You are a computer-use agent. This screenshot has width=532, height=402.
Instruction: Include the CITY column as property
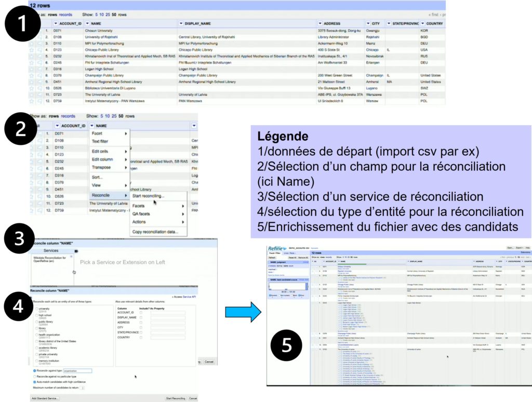tap(141, 327)
